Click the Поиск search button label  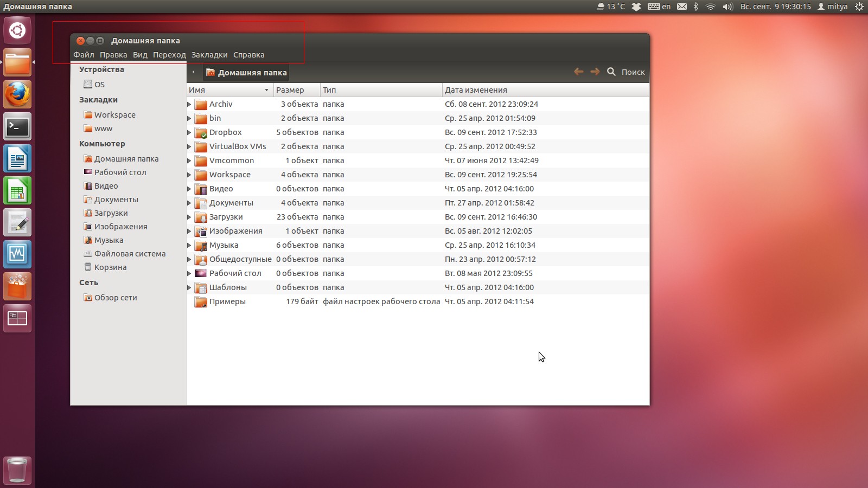click(633, 72)
